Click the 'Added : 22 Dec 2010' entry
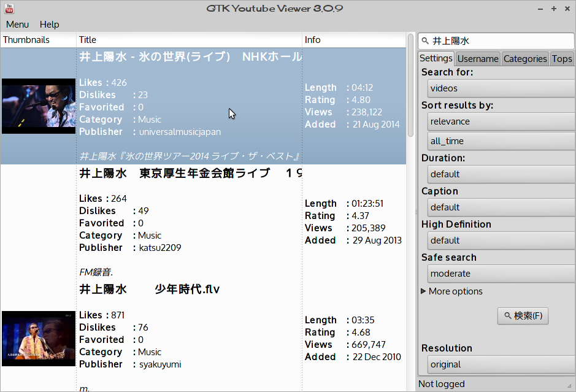 tap(353, 357)
